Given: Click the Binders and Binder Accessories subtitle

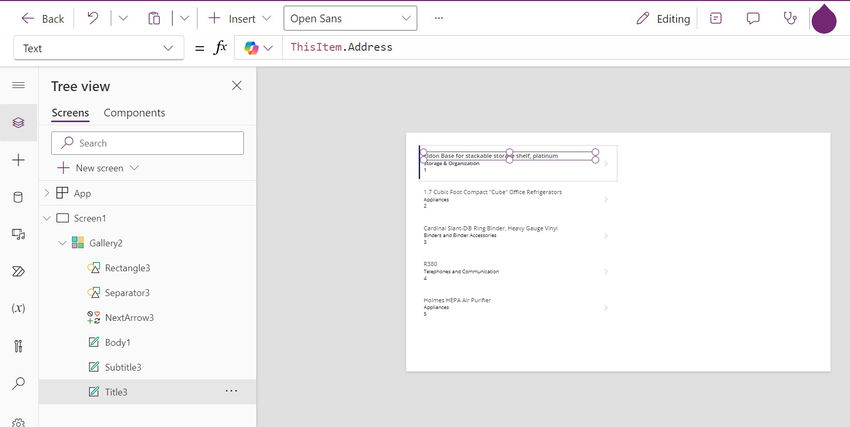Looking at the screenshot, I should point(460,236).
